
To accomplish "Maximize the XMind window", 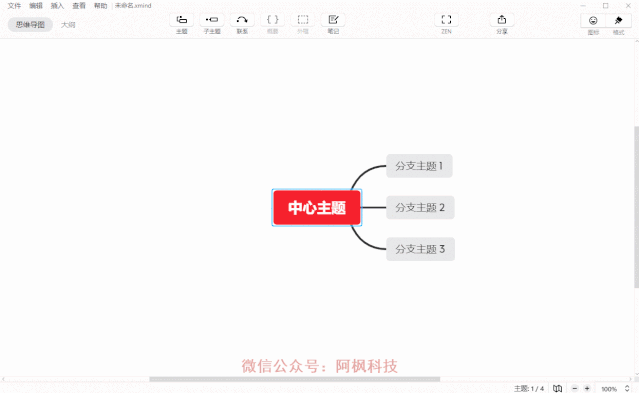I will pyautogui.click(x=606, y=6).
